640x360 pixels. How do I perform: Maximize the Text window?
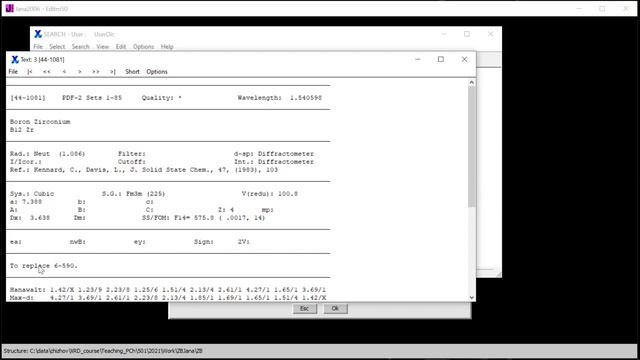click(441, 60)
